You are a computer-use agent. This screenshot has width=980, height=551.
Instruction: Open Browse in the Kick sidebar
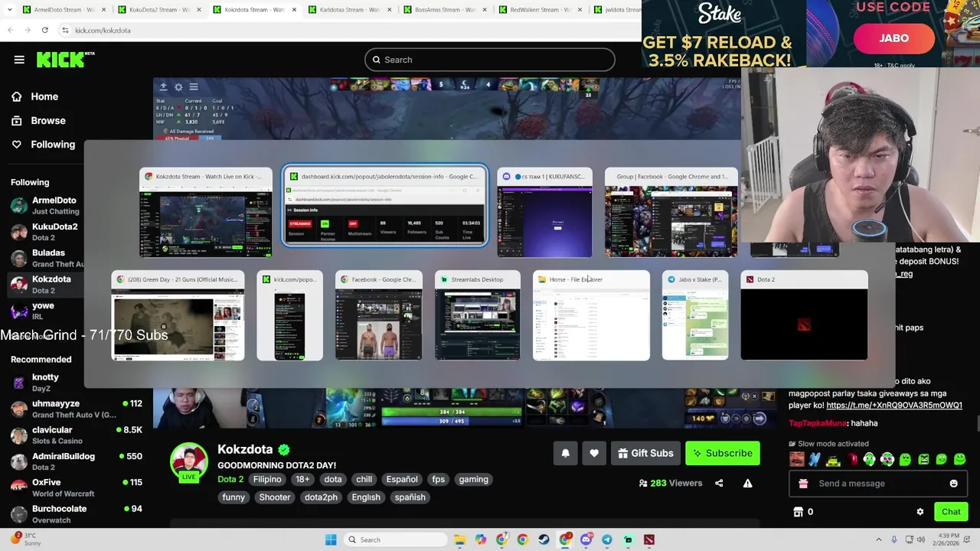47,120
